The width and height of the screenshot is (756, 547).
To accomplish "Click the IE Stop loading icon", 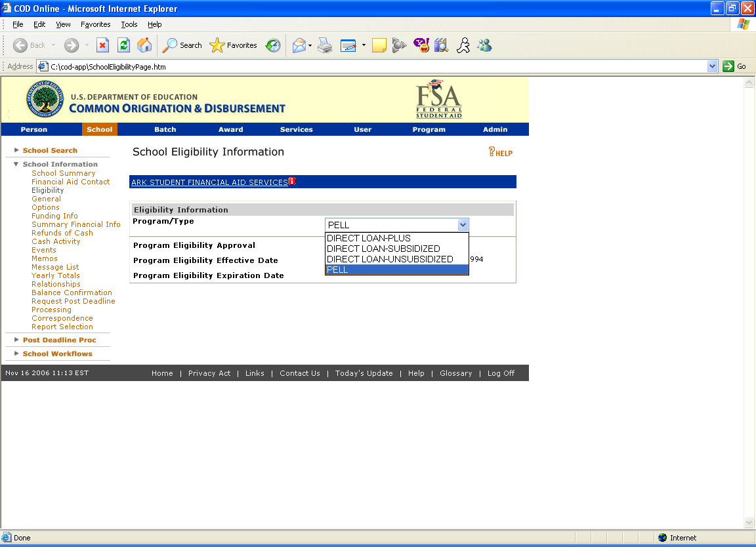I will pos(102,45).
